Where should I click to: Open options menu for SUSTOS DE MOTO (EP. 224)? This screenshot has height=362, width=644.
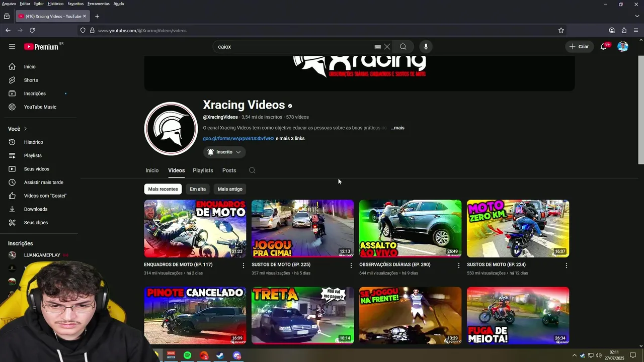coord(566,265)
